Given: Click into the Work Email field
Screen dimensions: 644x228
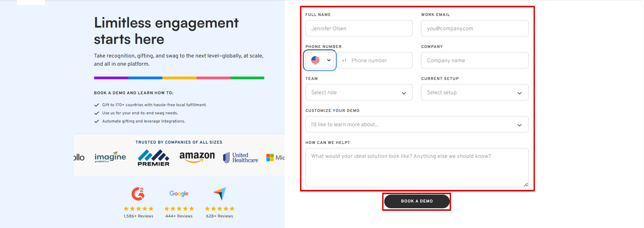Looking at the screenshot, I should [475, 29].
